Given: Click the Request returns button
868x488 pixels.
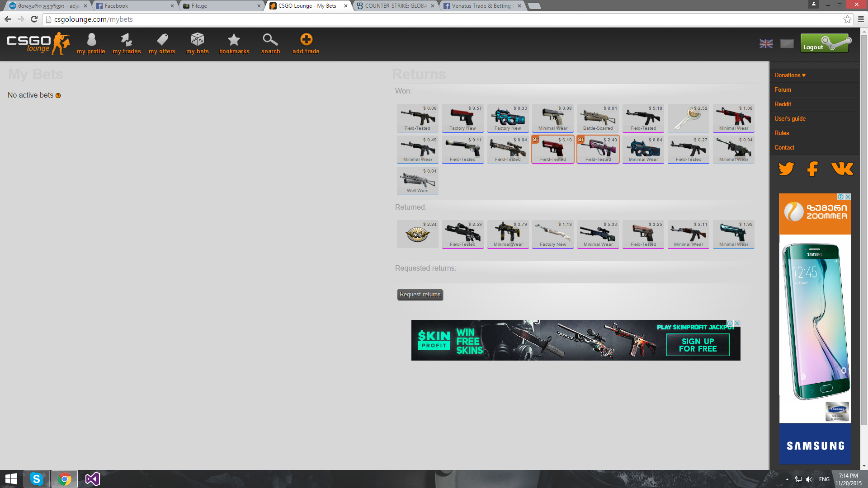Looking at the screenshot, I should tap(420, 295).
